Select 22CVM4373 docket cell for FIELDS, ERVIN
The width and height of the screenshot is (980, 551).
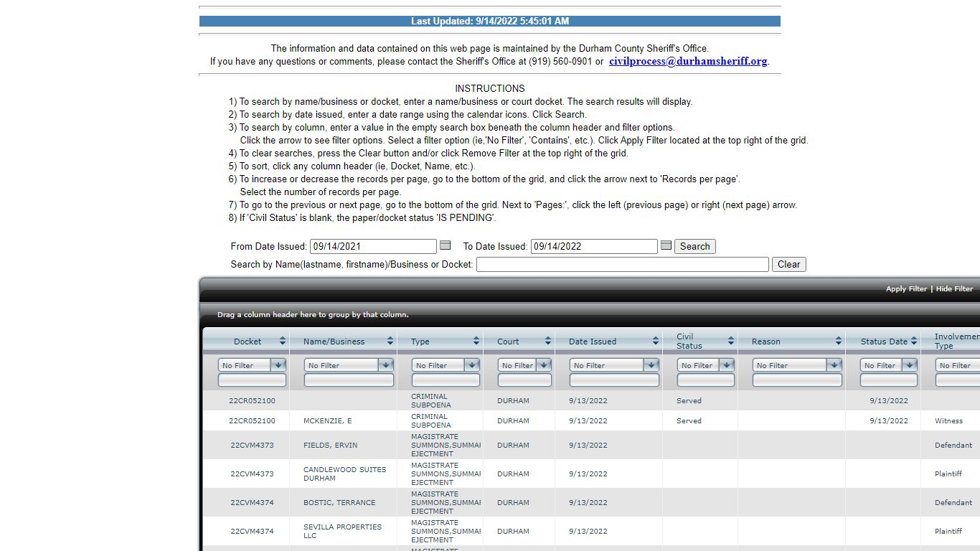[246, 445]
